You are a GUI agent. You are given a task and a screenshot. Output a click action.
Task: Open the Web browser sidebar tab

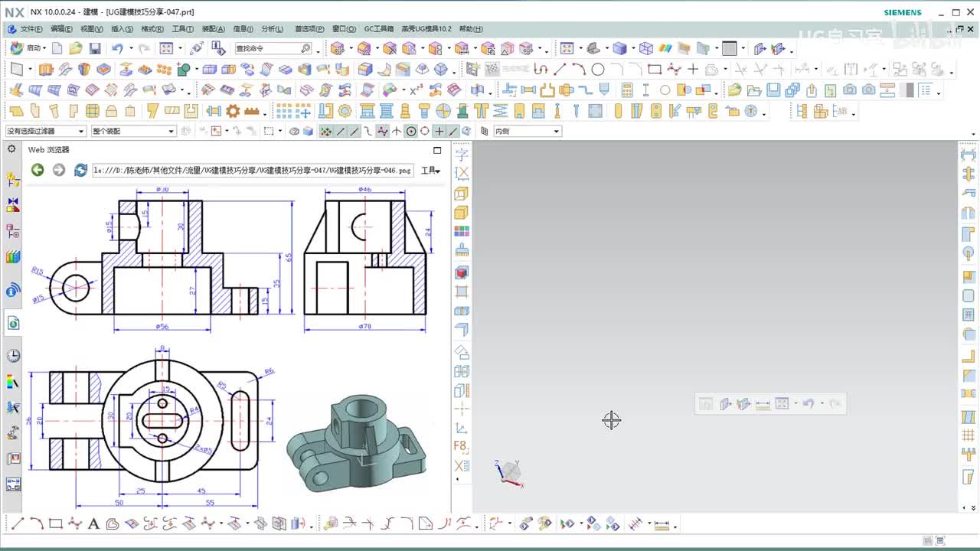coord(13,324)
